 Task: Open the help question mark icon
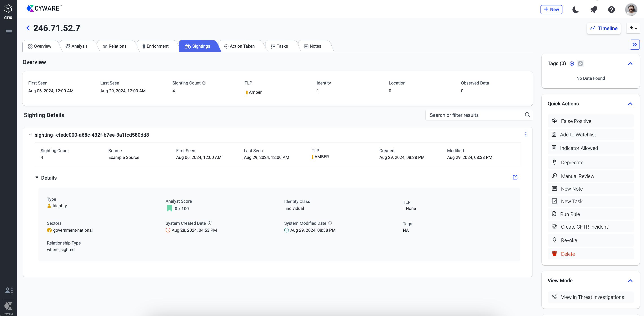pyautogui.click(x=611, y=9)
